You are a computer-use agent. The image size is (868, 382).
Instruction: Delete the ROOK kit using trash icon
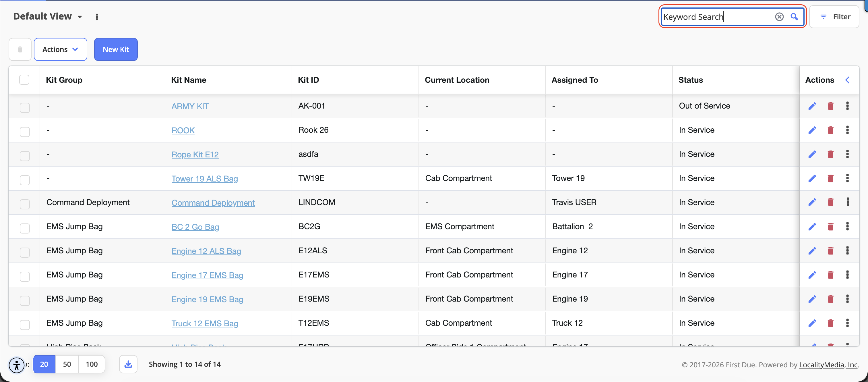(x=830, y=130)
